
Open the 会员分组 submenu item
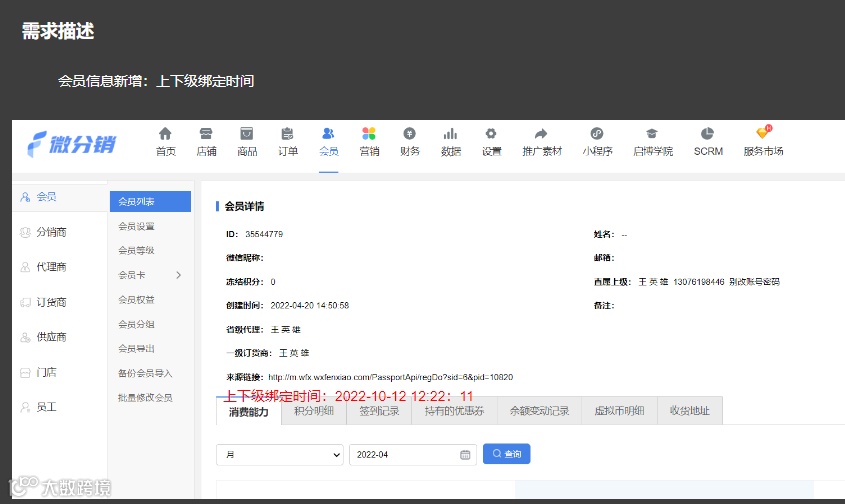136,325
